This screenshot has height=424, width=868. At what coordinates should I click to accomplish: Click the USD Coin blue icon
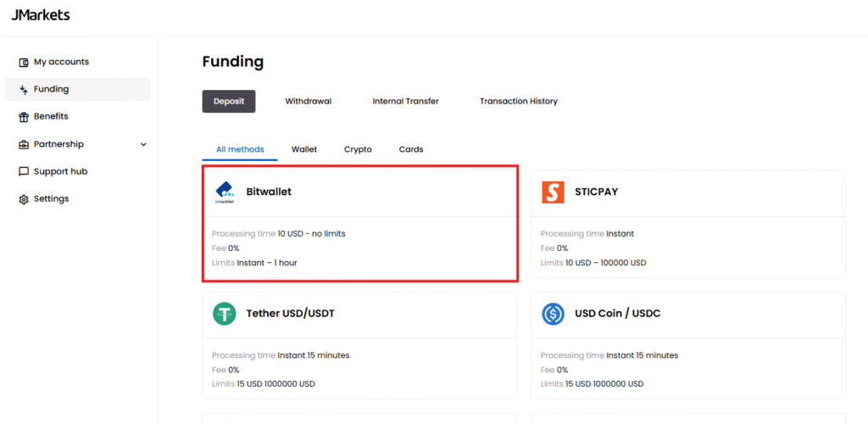553,314
